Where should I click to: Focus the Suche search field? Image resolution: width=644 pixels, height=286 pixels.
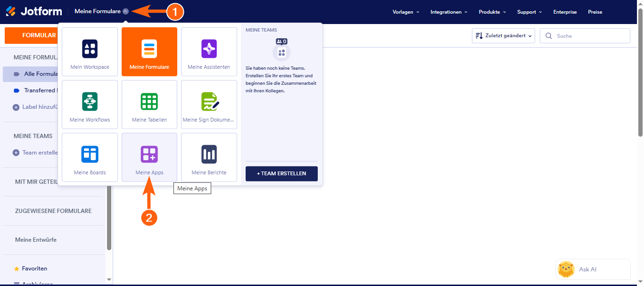(x=585, y=36)
